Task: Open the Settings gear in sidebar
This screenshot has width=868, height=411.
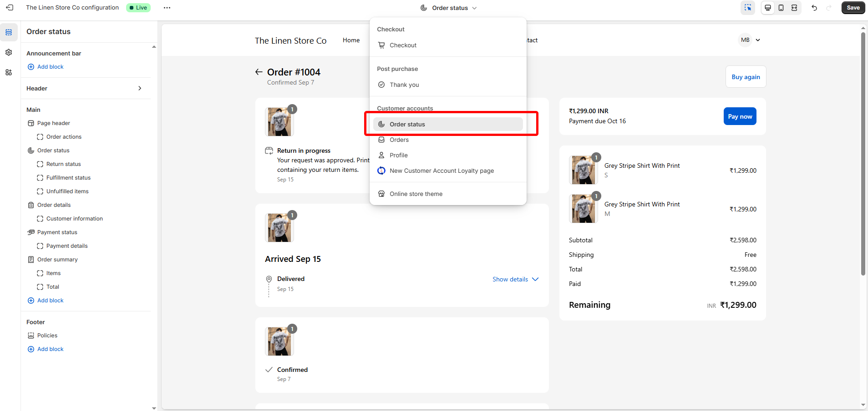Action: click(x=9, y=52)
